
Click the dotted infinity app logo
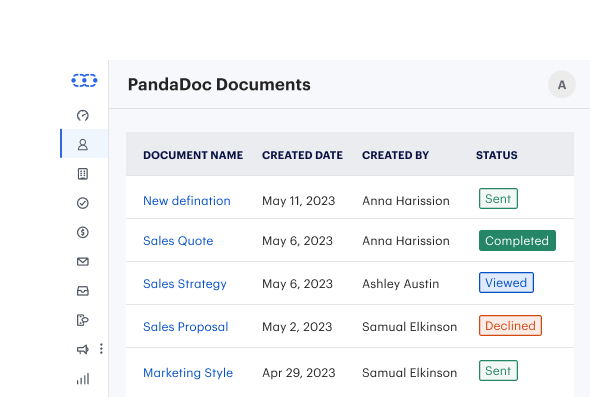pos(84,80)
